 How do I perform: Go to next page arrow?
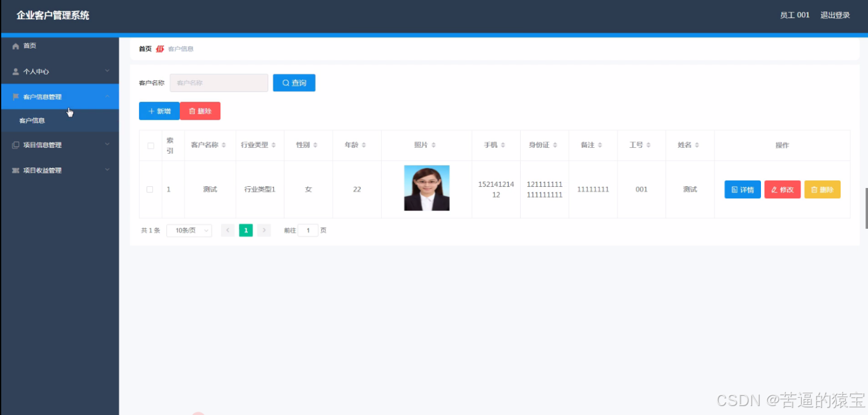click(x=264, y=230)
